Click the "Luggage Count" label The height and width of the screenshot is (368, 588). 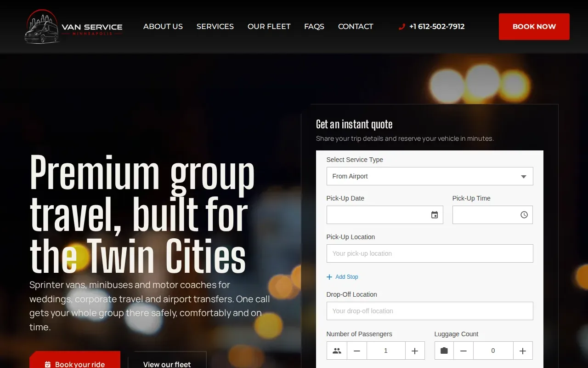(456, 334)
